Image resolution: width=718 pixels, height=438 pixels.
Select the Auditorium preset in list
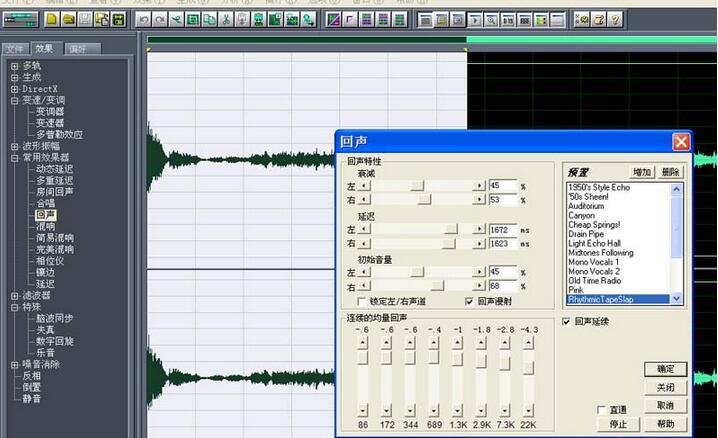coord(587,206)
